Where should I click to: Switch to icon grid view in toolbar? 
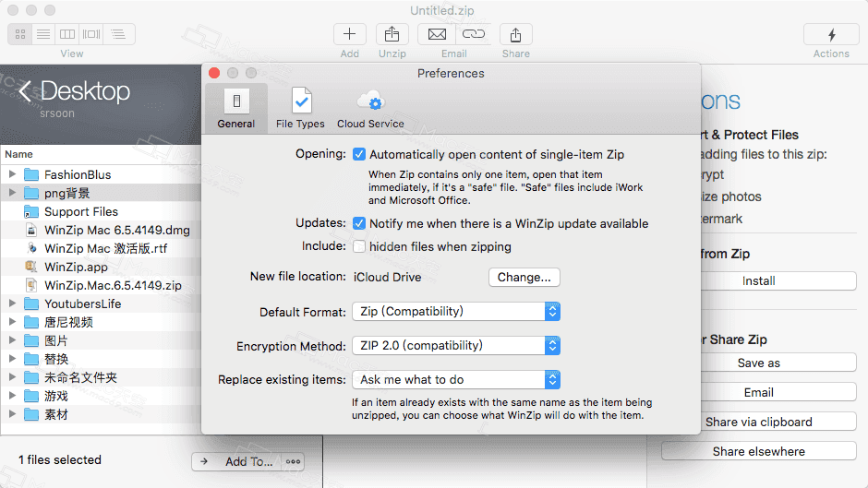click(20, 34)
